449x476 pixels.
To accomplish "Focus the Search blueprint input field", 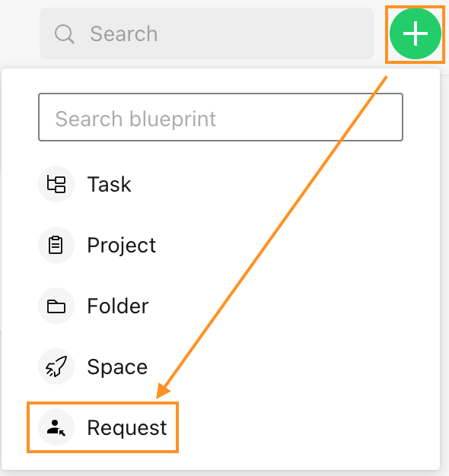I will click(x=221, y=117).
